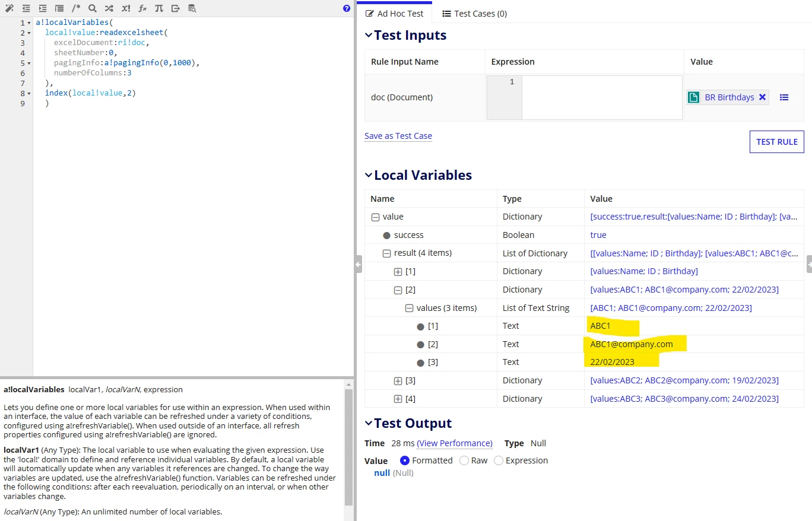Select the Raw output radio option

464,460
